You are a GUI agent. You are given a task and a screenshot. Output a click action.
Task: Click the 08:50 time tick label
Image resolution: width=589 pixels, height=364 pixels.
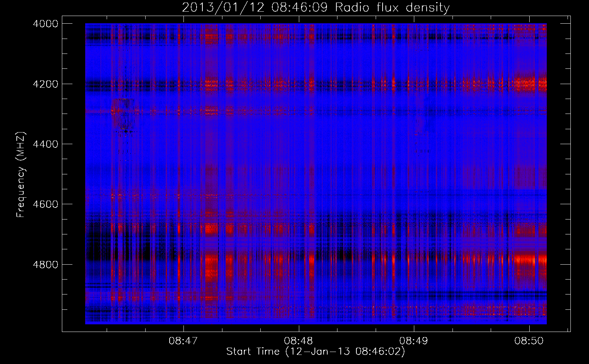coord(529,341)
